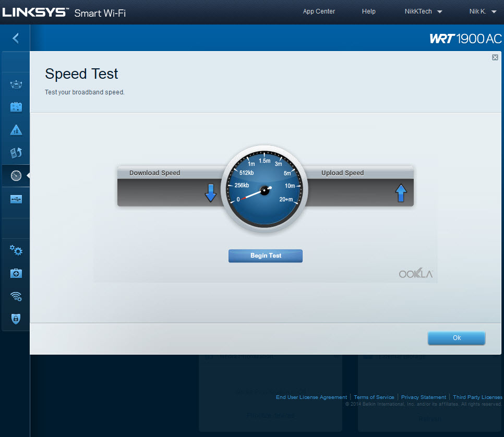Click the speedometer gauge dial
Viewport: 504px width, 437px height.
265,190
